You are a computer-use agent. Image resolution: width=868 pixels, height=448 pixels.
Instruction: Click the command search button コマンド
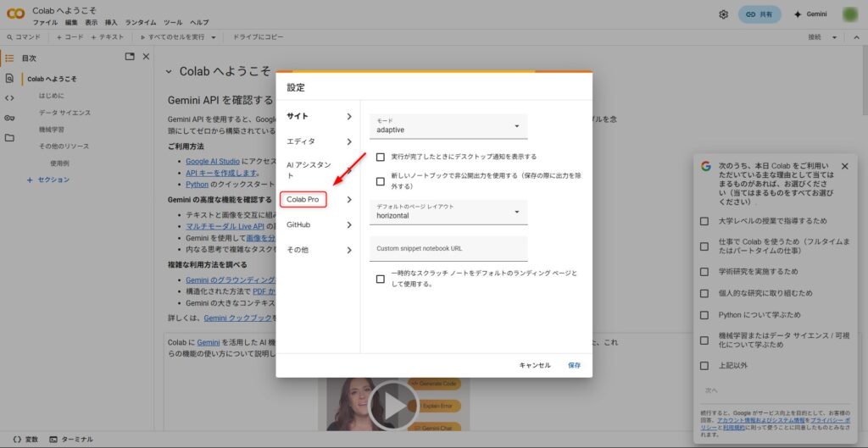[x=24, y=37]
